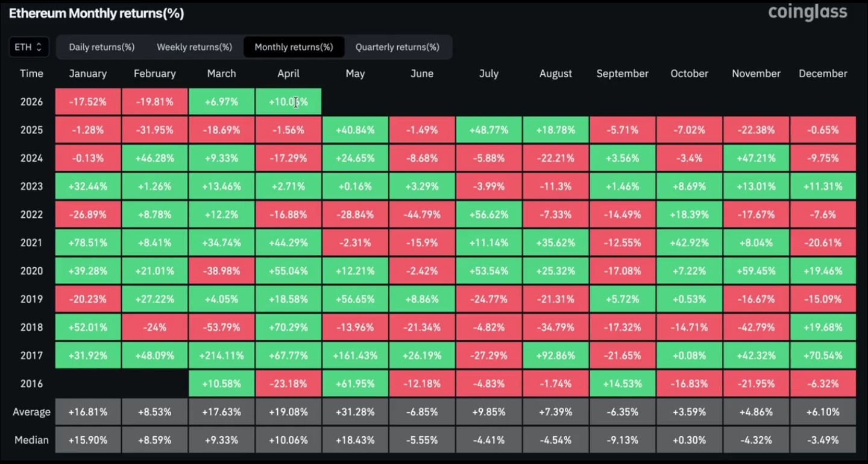This screenshot has width=868, height=464.
Task: Click the Median row label
Action: pos(31,440)
